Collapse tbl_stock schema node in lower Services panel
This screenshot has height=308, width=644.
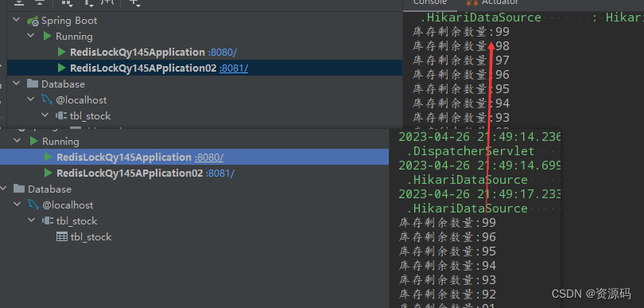point(32,220)
